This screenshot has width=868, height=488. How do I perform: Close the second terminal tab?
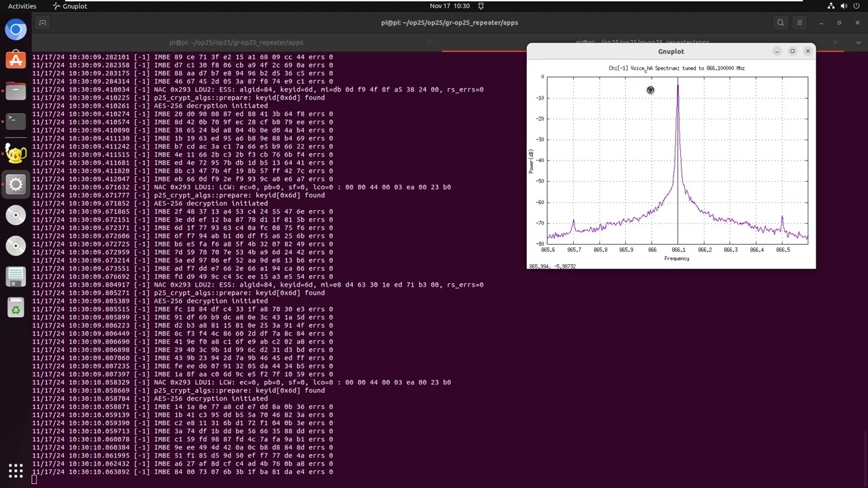[x=835, y=42]
